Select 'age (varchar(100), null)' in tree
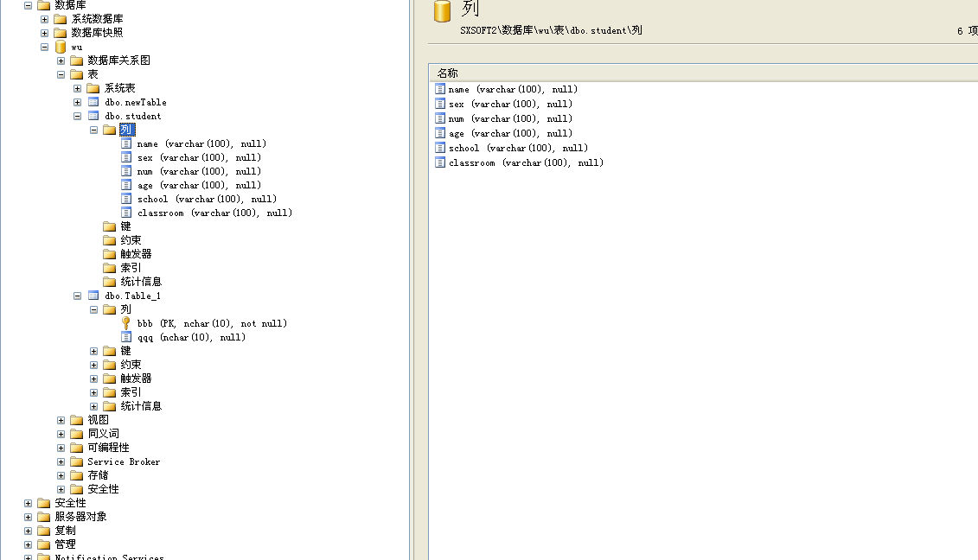This screenshot has width=978, height=560. pyautogui.click(x=199, y=185)
